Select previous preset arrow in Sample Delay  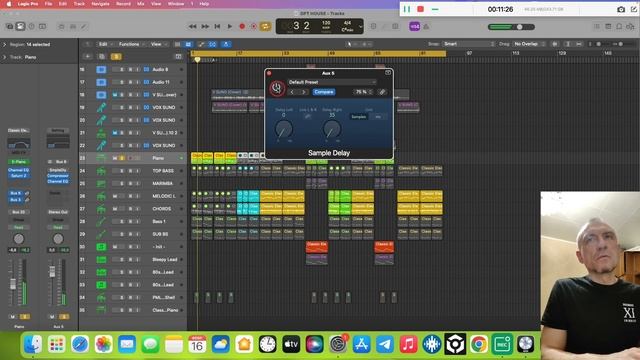(x=292, y=92)
